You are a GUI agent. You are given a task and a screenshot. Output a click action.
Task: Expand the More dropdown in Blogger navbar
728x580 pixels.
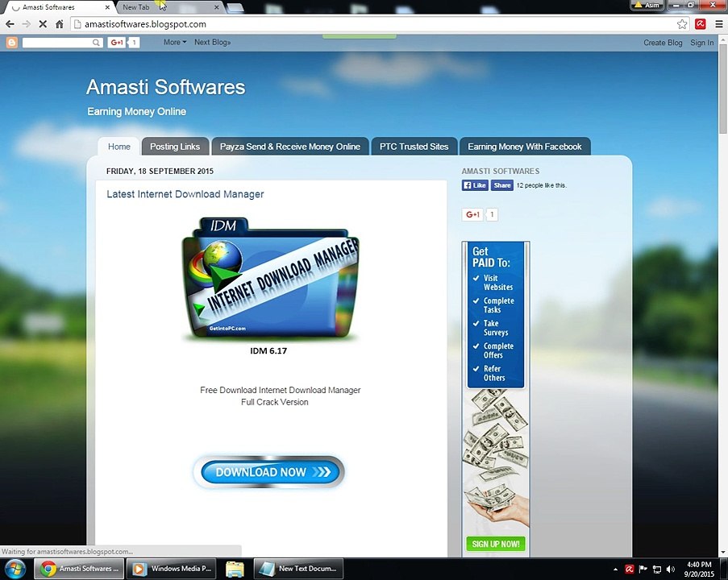[x=175, y=42]
